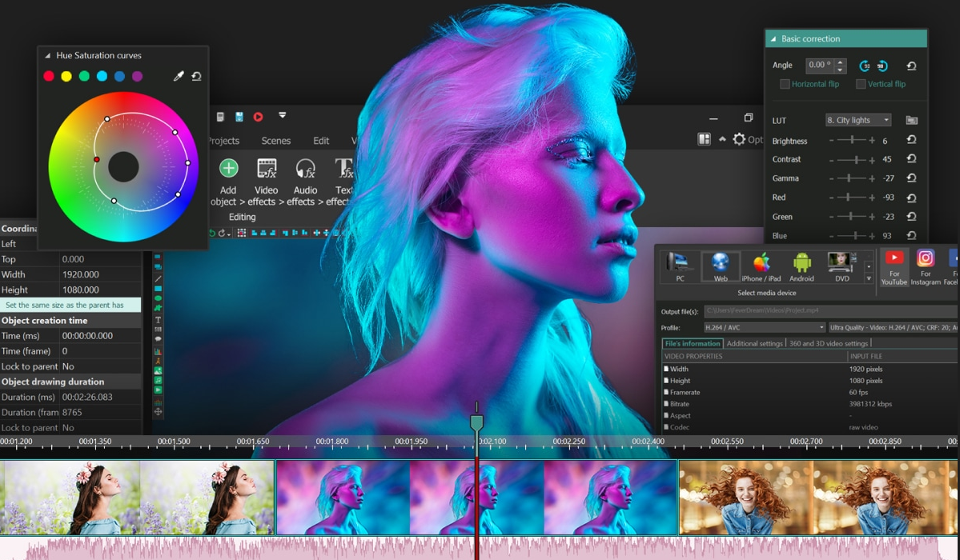Click the timeline playhead marker
The image size is (960, 560).
[x=476, y=422]
